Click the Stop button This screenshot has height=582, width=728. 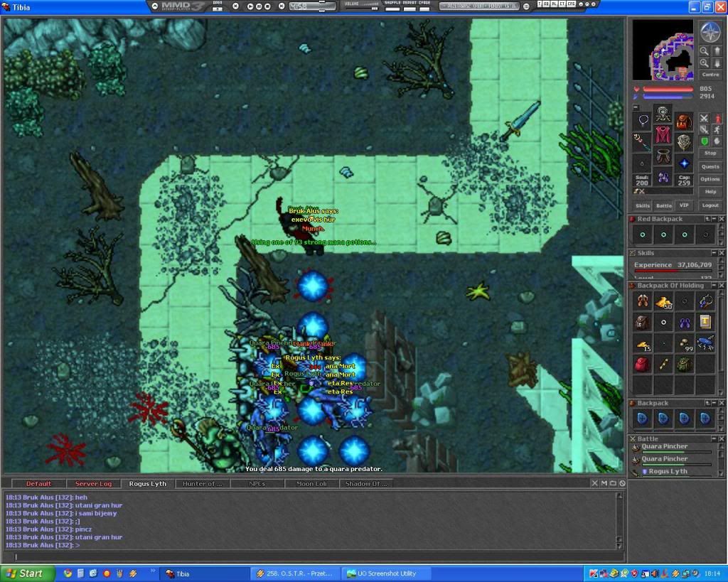(710, 153)
